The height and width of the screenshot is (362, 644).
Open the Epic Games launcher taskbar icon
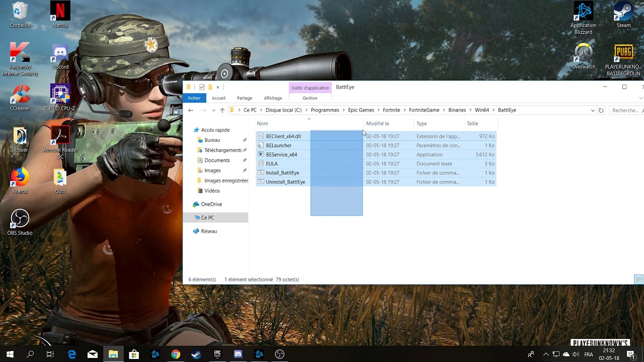click(217, 354)
